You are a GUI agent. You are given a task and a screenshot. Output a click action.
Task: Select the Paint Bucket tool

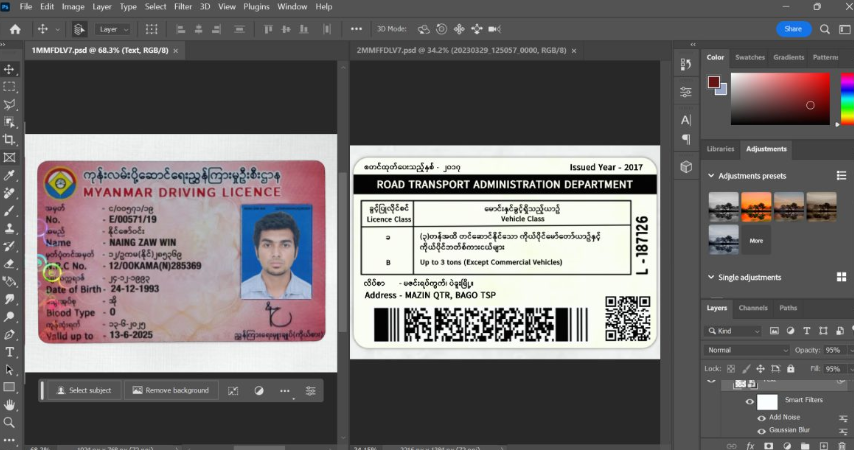point(9,281)
